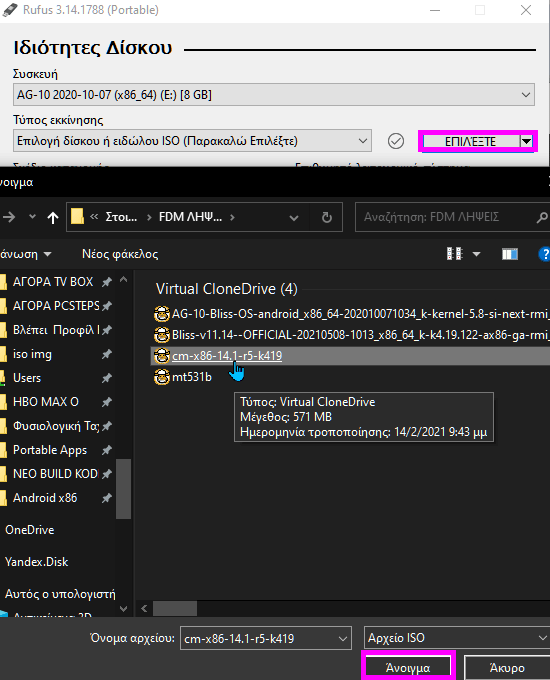
Task: Select the Bliss-v11.14 OFFICIAL ISO file
Action: (x=360, y=335)
